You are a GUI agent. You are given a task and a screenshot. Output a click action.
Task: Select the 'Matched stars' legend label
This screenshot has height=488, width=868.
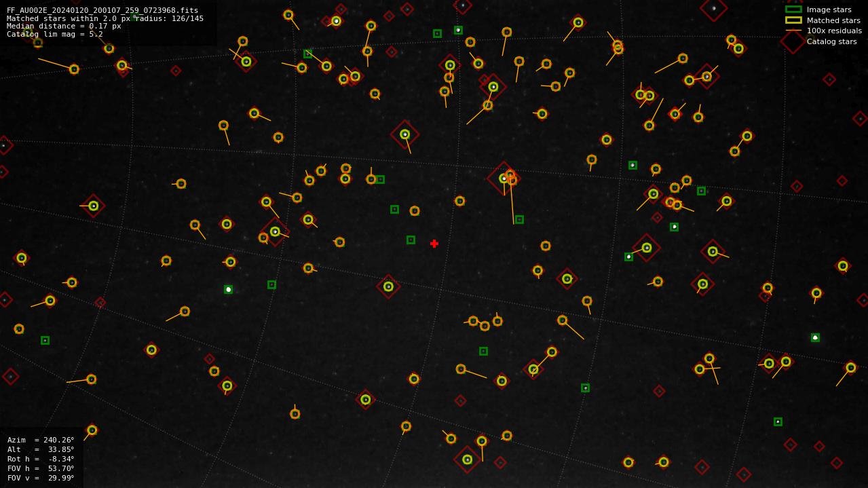833,20
